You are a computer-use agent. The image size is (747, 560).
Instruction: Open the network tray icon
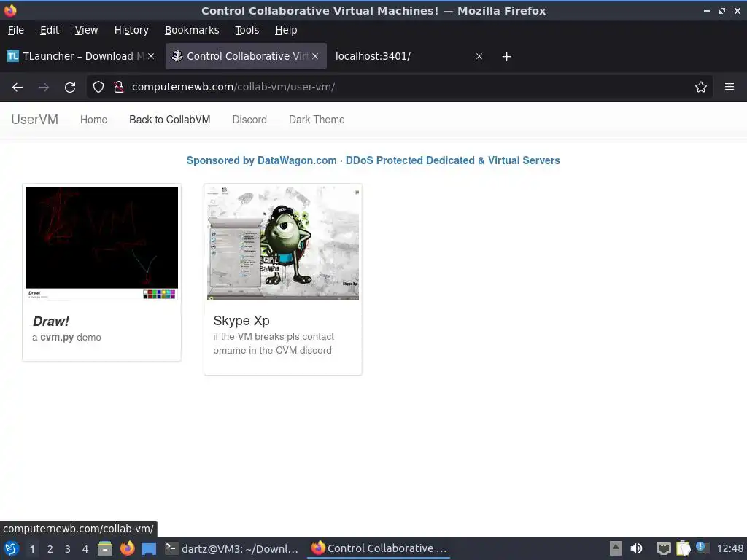pos(664,548)
